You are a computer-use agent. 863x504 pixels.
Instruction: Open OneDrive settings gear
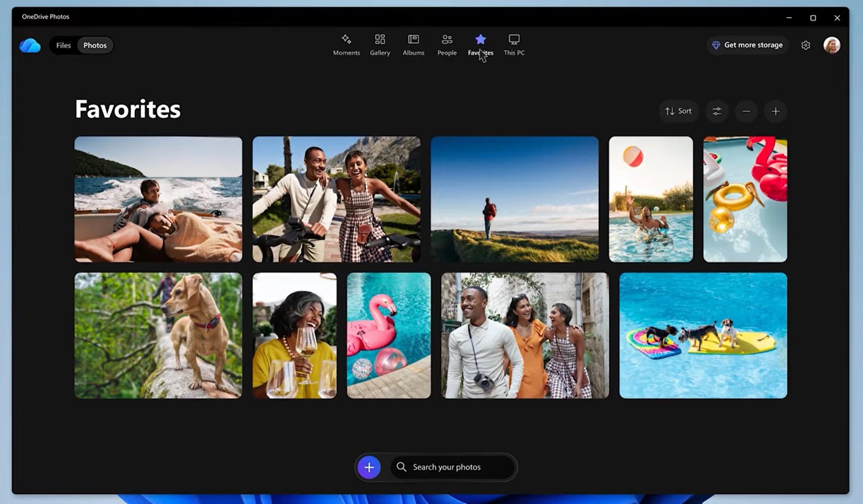point(806,45)
